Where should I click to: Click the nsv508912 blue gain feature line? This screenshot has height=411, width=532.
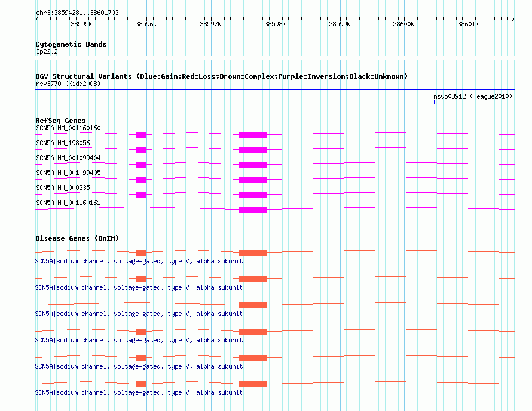click(475, 102)
